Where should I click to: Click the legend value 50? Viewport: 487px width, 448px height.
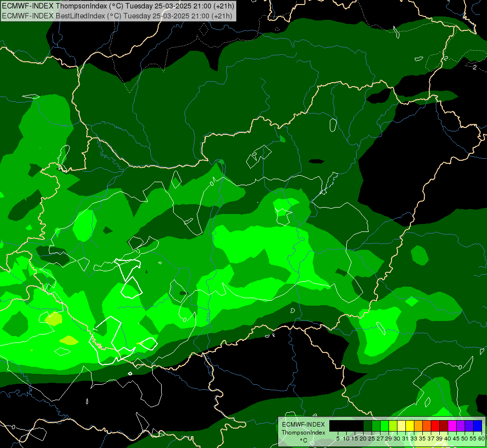[x=465, y=439]
